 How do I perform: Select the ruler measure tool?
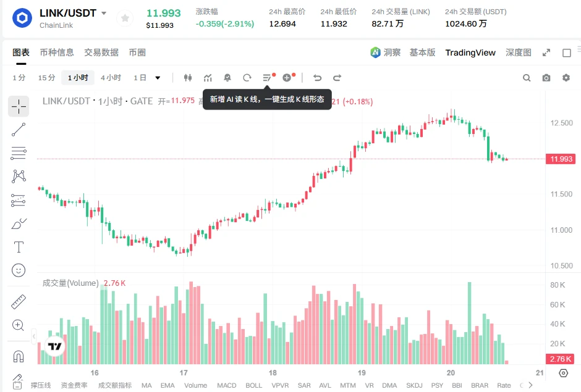coord(19,302)
